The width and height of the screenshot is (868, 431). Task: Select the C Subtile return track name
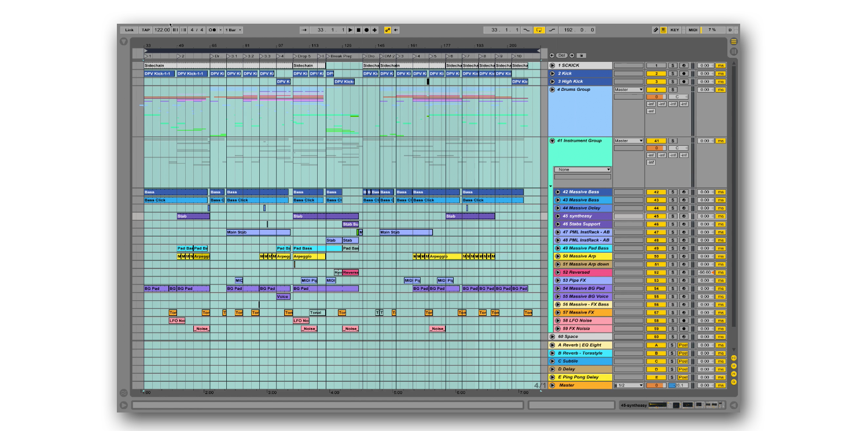[568, 361]
